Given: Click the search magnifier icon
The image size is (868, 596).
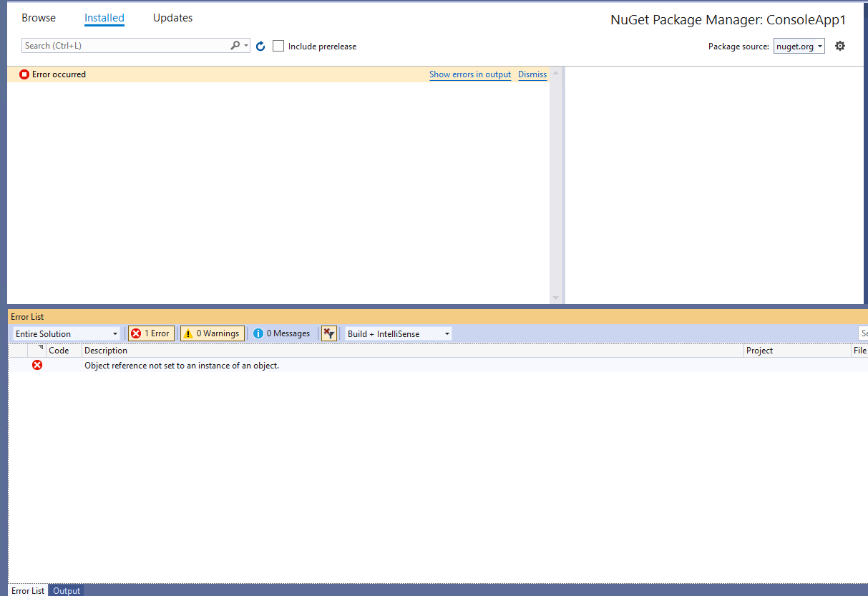Looking at the screenshot, I should [x=235, y=46].
